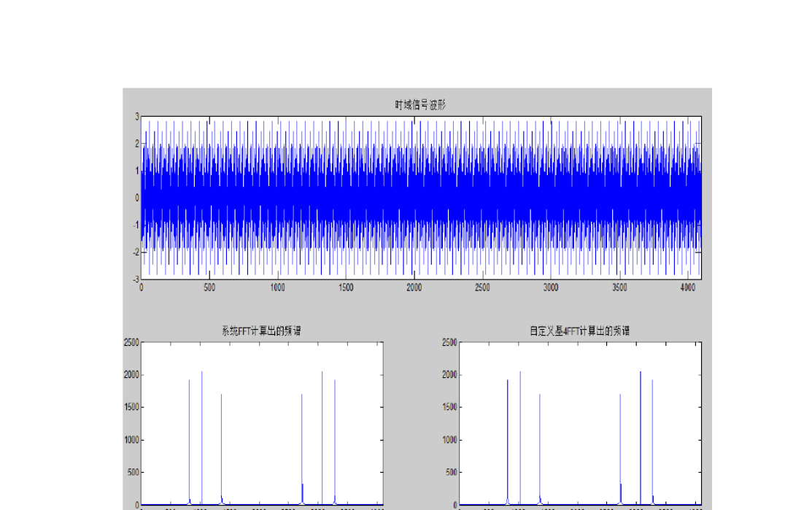This screenshot has height=510, width=812.
Task: Click y-axis label 500 on the custom radix-4 FFT plot
Action: 452,473
